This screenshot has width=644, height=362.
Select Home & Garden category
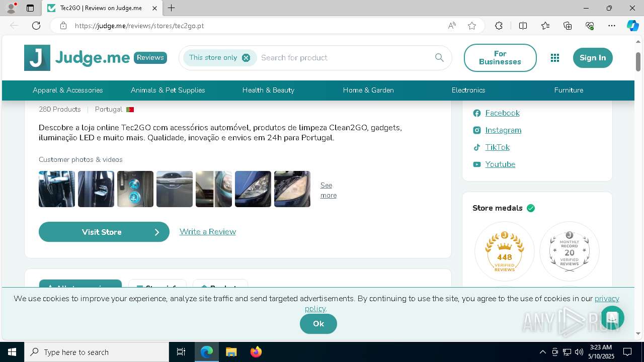(x=368, y=90)
